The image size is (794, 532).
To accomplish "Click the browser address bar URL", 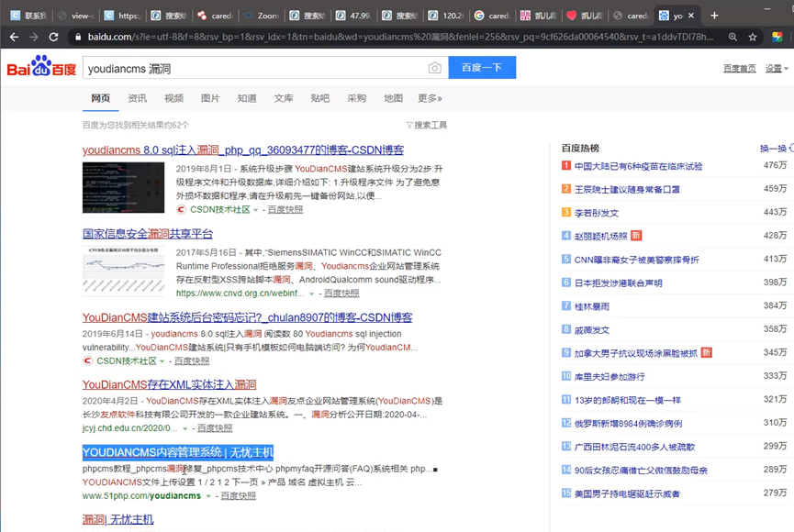I will [x=400, y=37].
